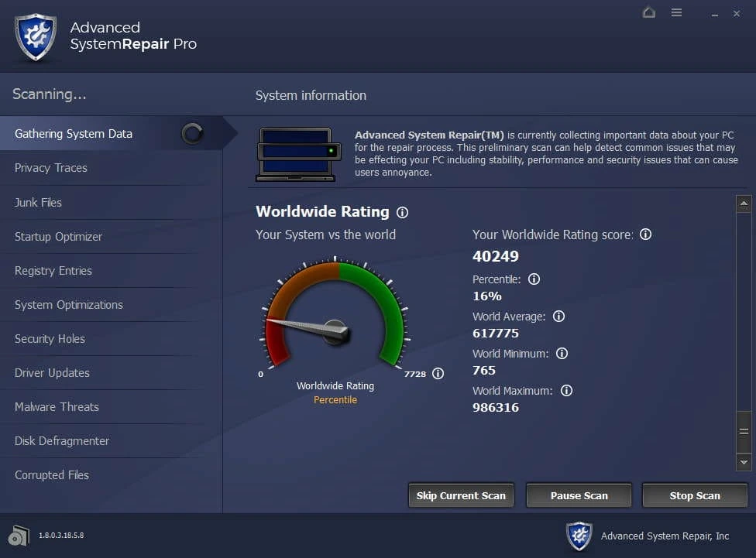The height and width of the screenshot is (558, 756).
Task: Select Gathering System Data scan step
Action: tap(112, 133)
